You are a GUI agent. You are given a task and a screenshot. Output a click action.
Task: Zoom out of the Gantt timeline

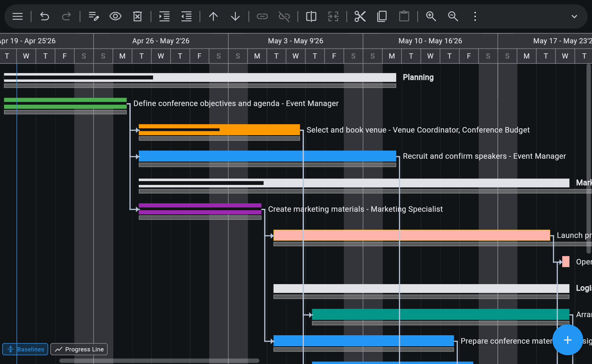(x=453, y=16)
